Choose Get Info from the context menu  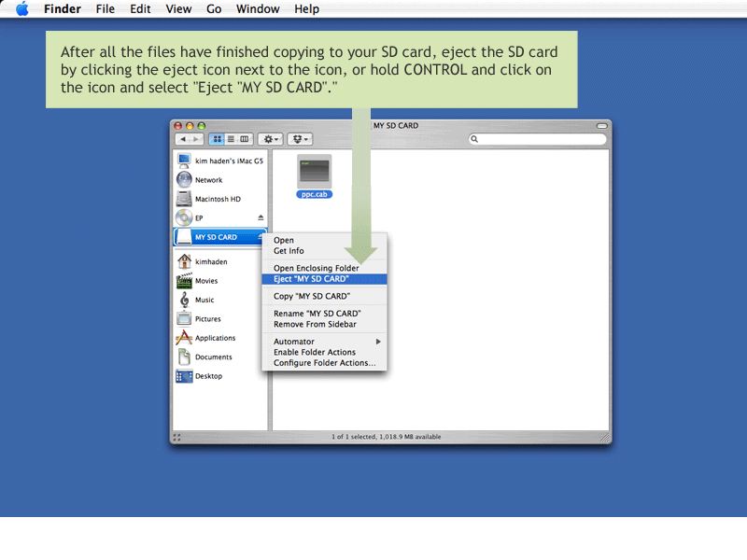click(324, 251)
